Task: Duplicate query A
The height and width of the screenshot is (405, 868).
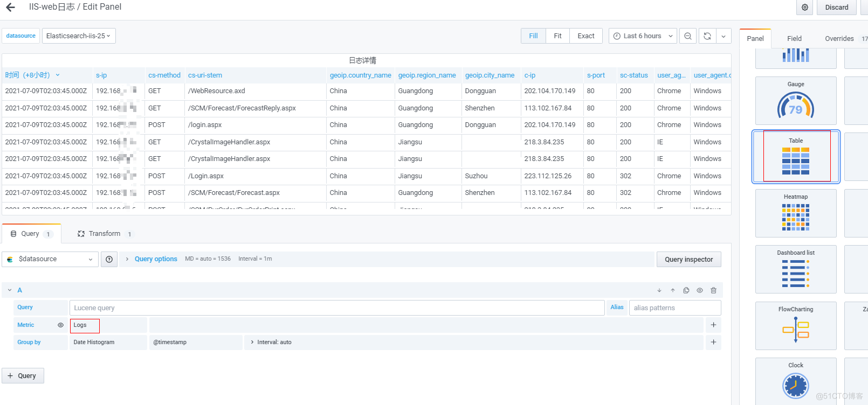Action: pos(686,290)
